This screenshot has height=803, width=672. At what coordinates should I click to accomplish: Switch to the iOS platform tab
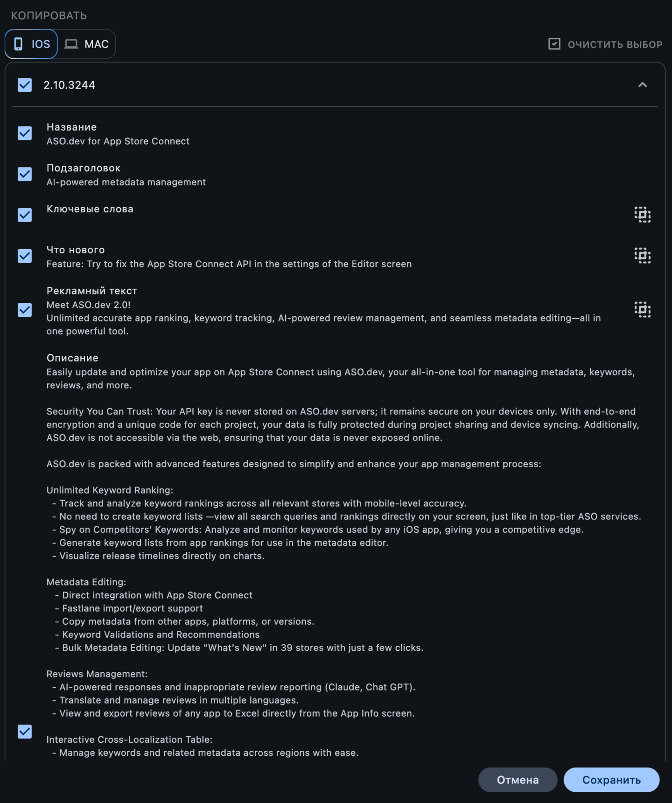[x=31, y=44]
